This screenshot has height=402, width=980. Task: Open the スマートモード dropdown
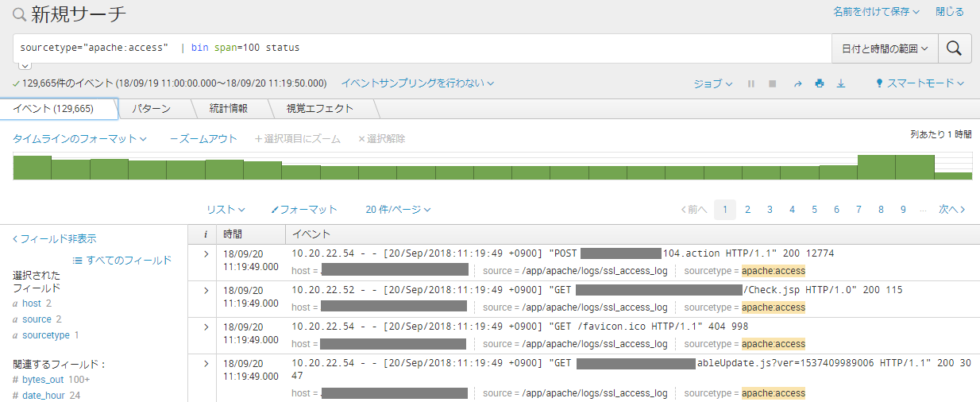920,83
